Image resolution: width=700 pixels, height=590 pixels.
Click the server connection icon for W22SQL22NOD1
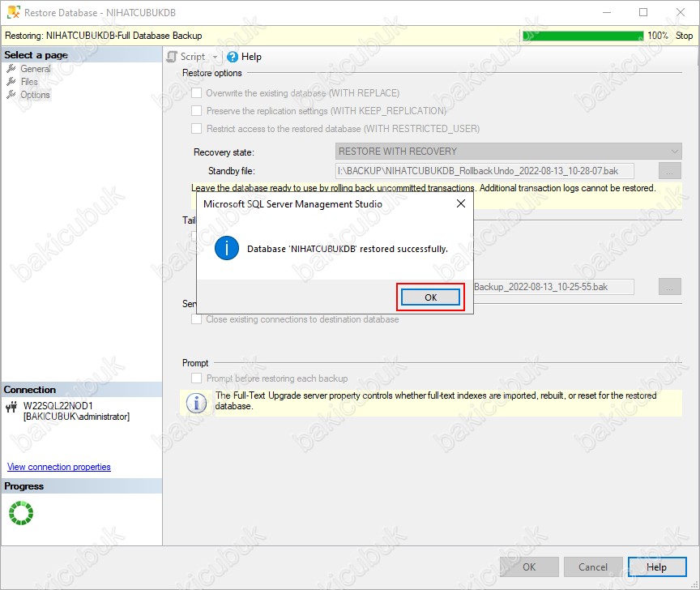(x=11, y=406)
